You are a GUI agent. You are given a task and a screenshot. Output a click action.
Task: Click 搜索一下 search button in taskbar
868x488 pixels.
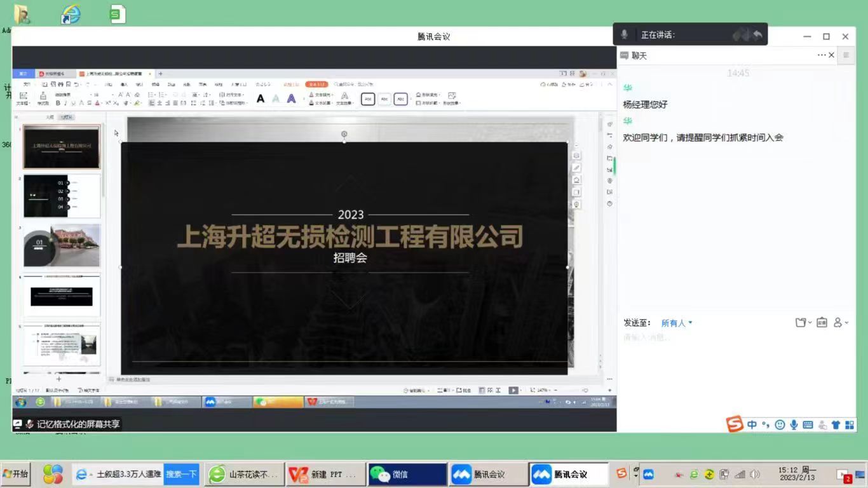pyautogui.click(x=181, y=474)
